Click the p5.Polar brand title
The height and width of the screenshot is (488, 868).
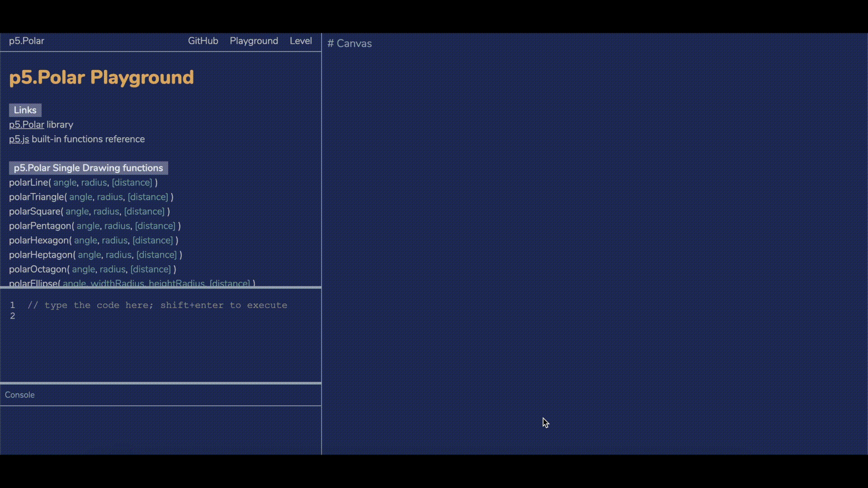point(27,41)
